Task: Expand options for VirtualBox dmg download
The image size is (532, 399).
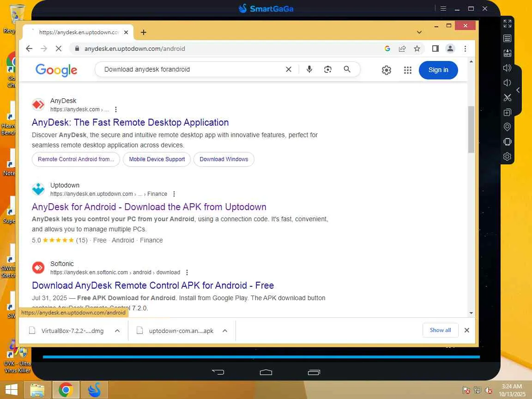Action: [x=117, y=331]
